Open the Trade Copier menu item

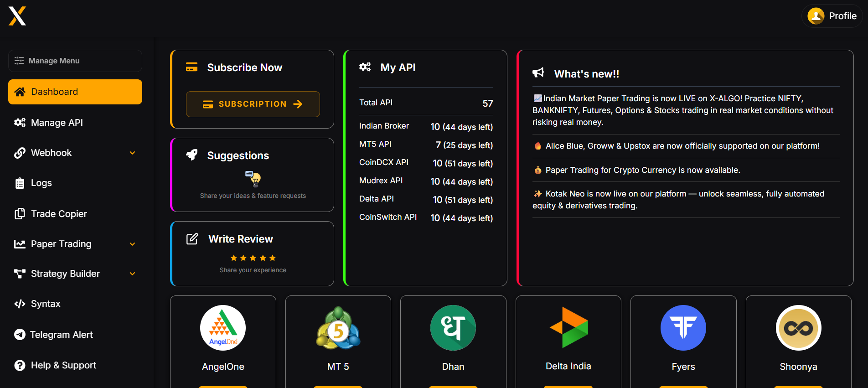pyautogui.click(x=75, y=213)
